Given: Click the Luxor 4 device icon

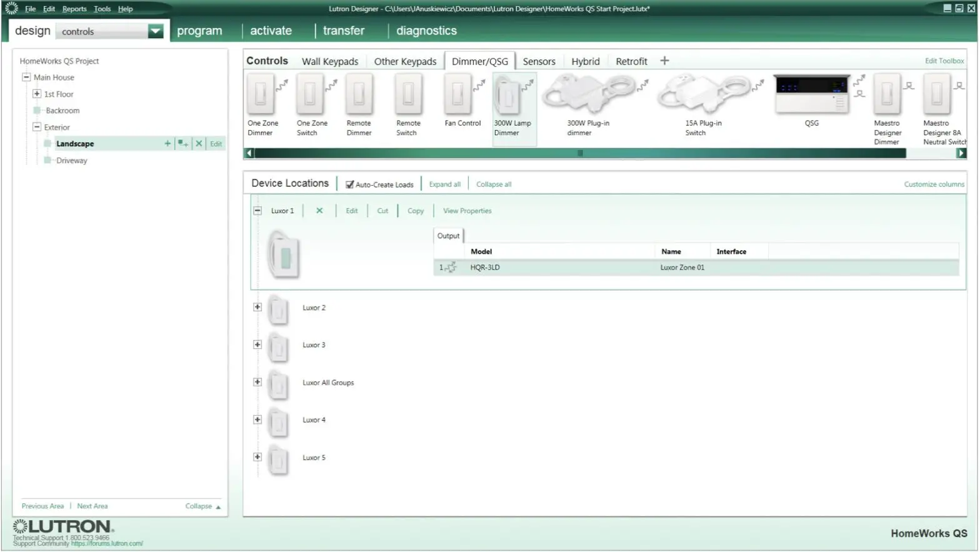Looking at the screenshot, I should [278, 423].
